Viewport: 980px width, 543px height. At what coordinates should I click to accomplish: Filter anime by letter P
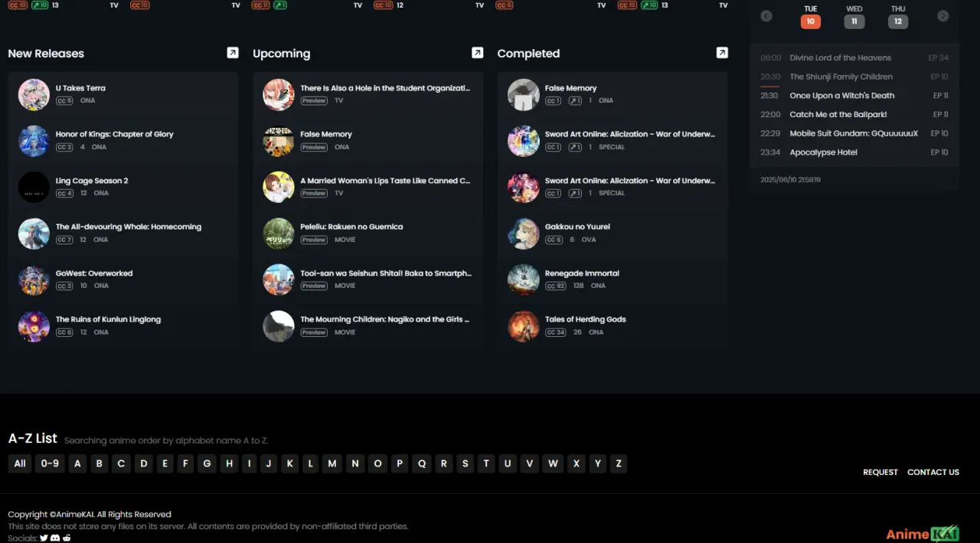[x=399, y=463]
